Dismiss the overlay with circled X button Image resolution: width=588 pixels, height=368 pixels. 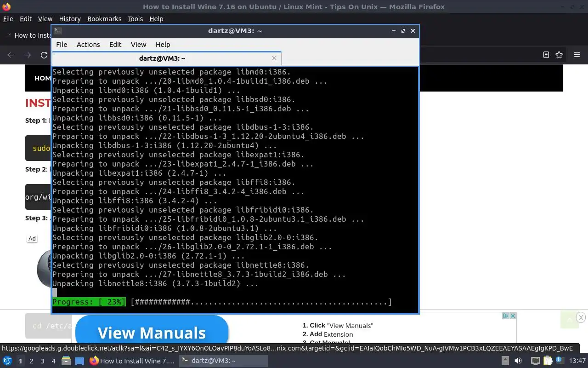pyautogui.click(x=581, y=317)
